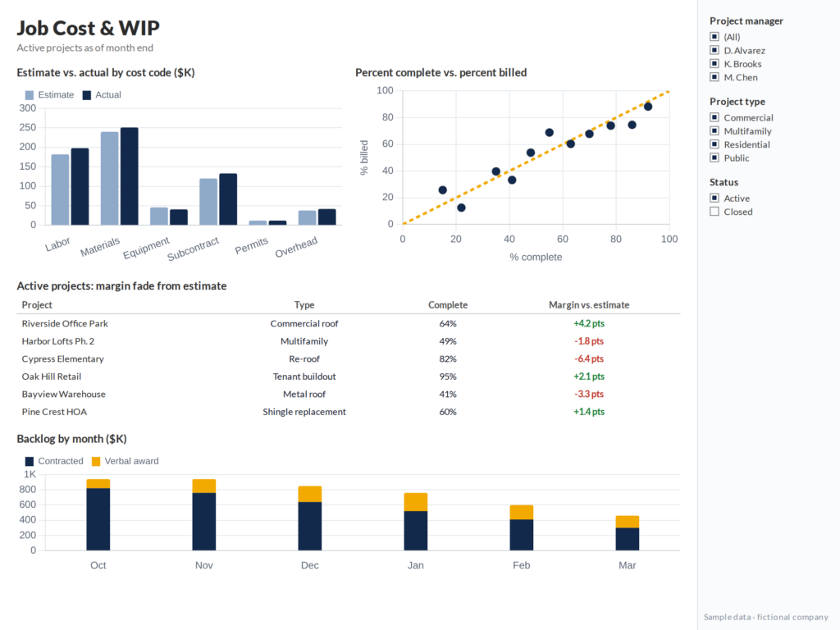Click the Overhead Actual bar
Screen dimensions: 840x630
(x=326, y=217)
